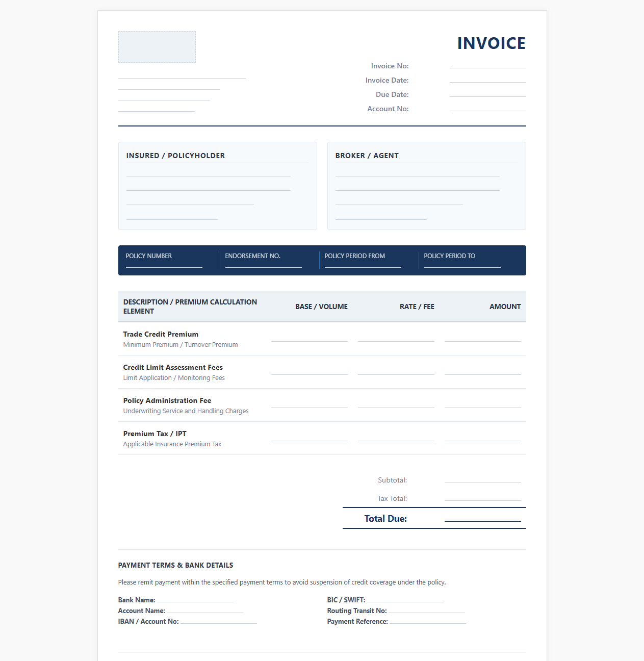
Task: Select the blank line after Routing Transit No:
Action: point(427,611)
